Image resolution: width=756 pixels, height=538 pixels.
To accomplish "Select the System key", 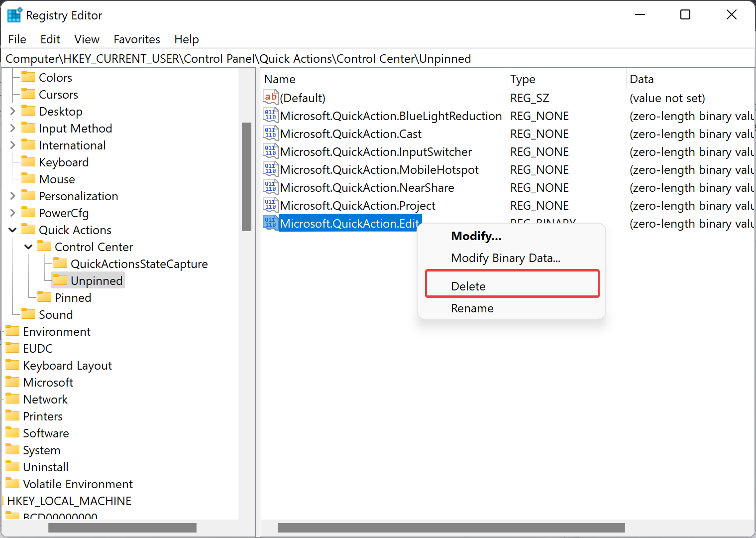I will 41,450.
